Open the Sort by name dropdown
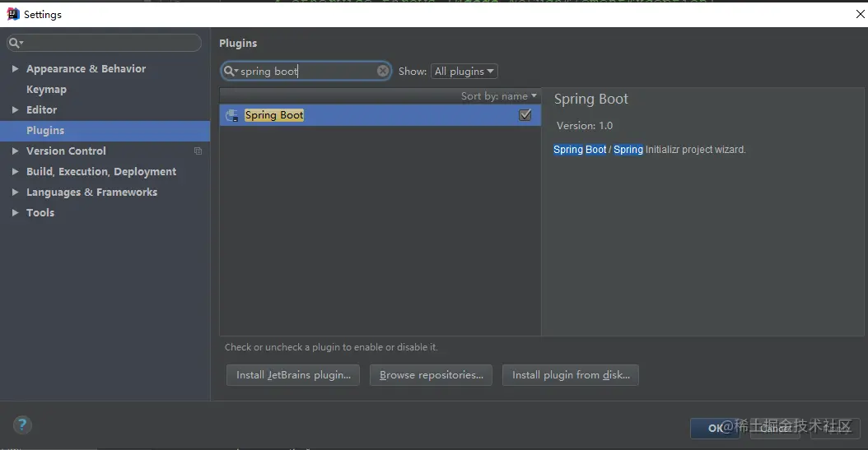The height and width of the screenshot is (450, 868). tap(499, 96)
